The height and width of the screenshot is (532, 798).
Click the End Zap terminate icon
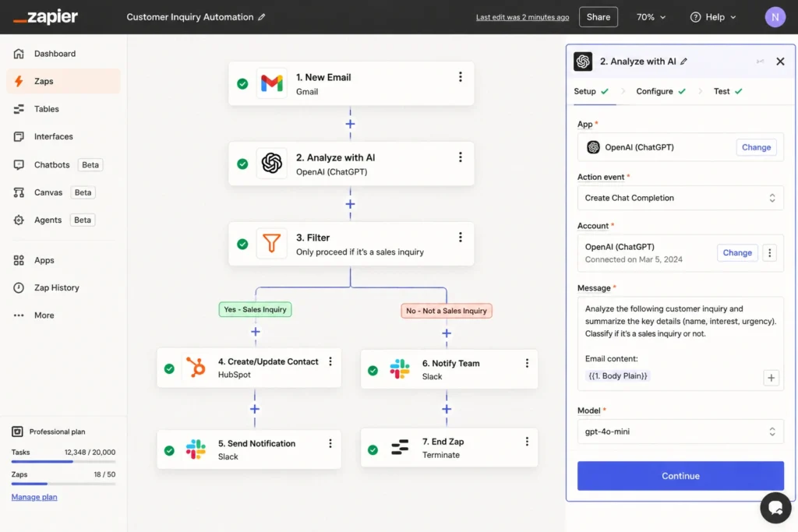point(400,448)
